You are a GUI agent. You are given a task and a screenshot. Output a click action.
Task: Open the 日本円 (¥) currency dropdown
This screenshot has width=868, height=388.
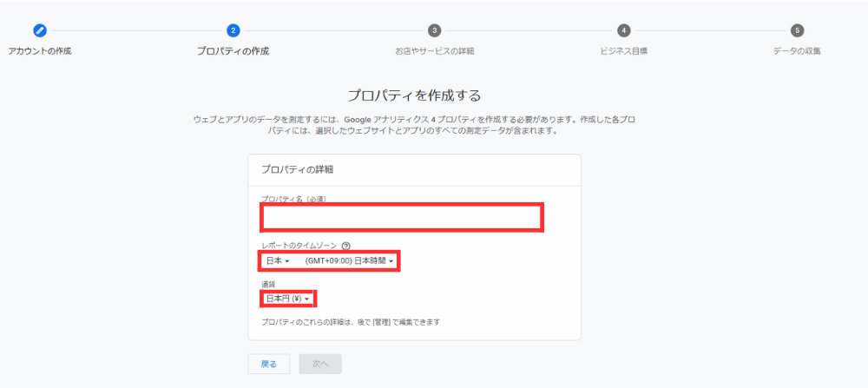[x=286, y=299]
